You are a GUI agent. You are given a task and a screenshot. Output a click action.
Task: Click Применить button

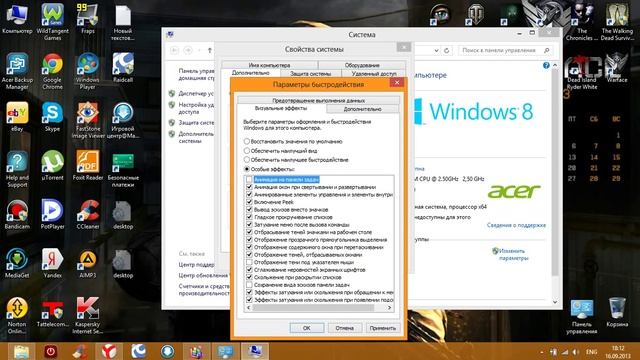pyautogui.click(x=382, y=328)
